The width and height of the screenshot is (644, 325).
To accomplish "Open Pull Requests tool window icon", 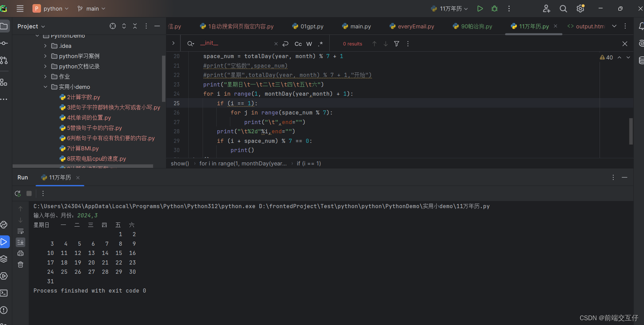I will pos(4,60).
